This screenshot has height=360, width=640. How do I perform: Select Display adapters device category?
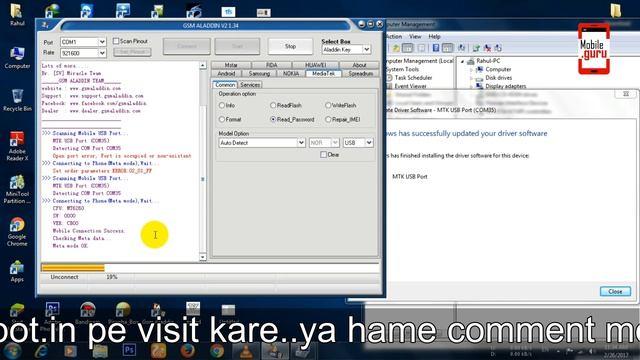click(x=505, y=86)
